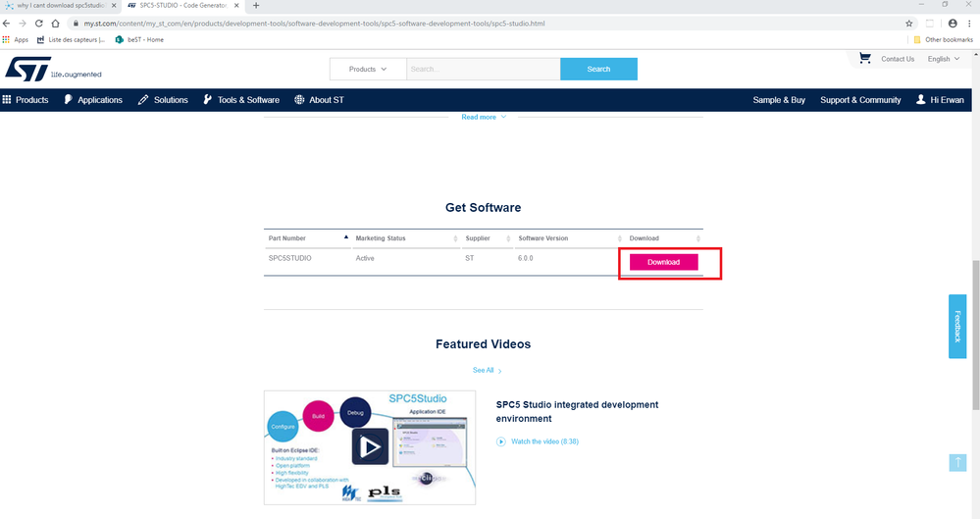Click the pink Download button

(x=663, y=262)
